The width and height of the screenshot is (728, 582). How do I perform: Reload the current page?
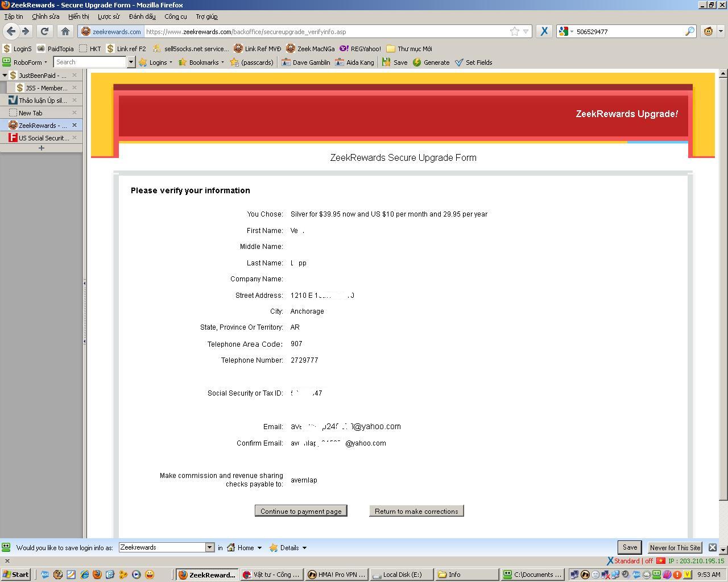tap(44, 31)
